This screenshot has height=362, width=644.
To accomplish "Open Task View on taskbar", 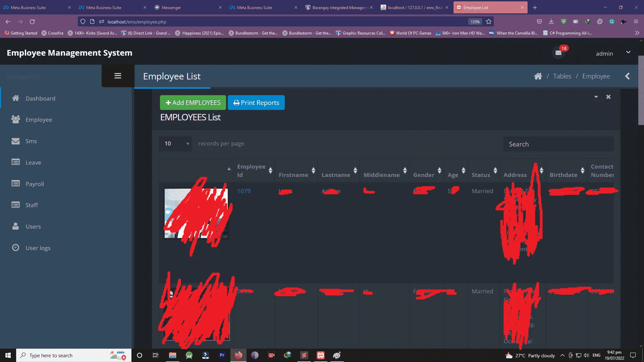I will 155,355.
